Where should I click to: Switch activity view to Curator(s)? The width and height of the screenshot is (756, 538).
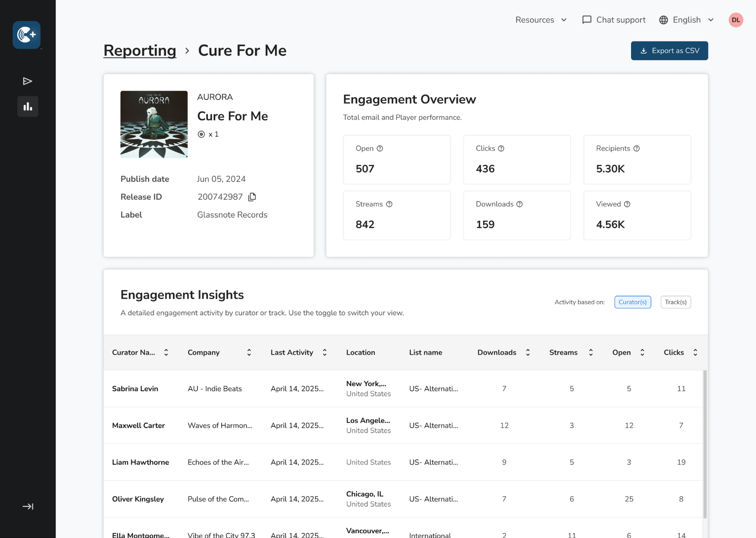click(633, 302)
